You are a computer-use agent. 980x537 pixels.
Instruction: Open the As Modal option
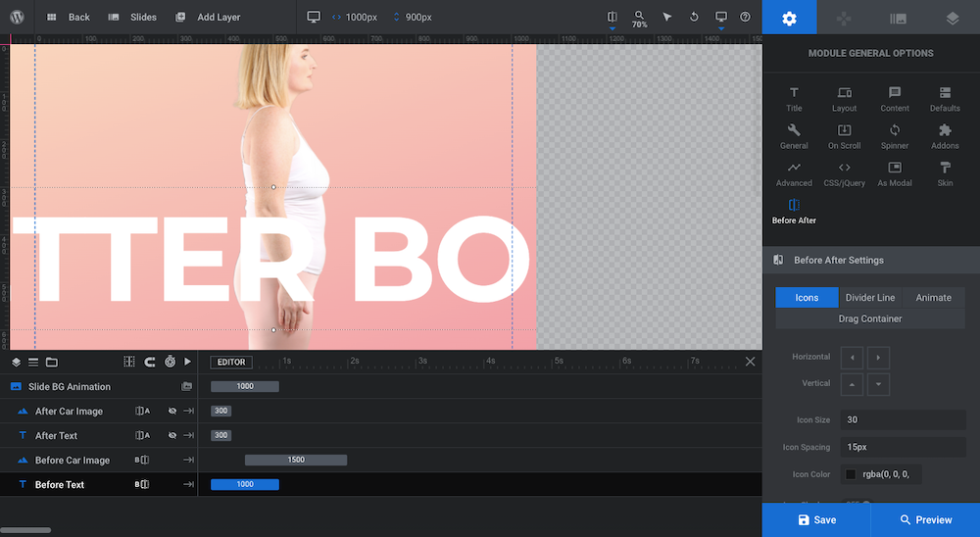click(x=895, y=173)
